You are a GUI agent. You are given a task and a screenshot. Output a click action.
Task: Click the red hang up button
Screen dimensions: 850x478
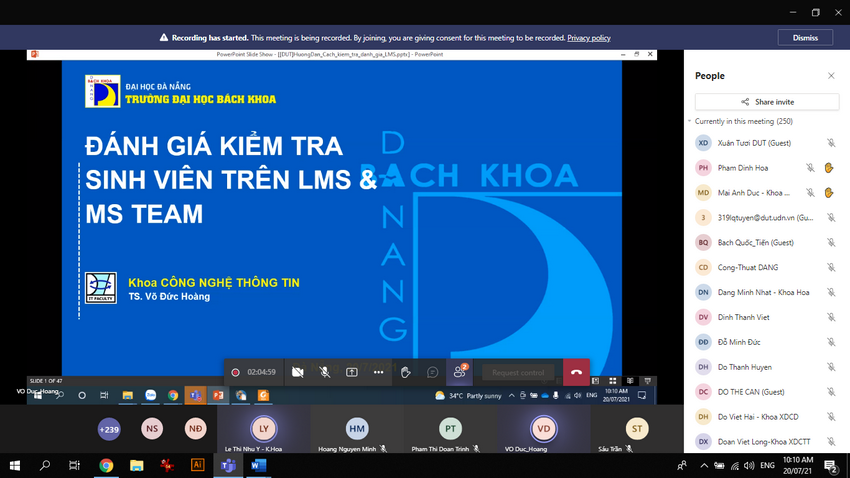(576, 372)
